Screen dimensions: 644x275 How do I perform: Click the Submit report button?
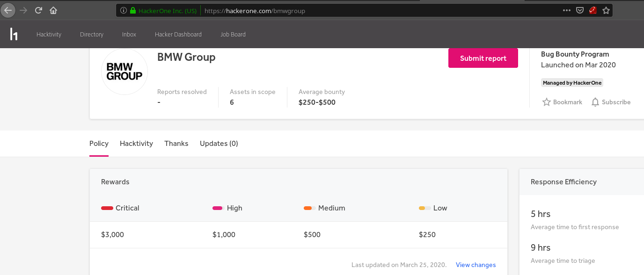[x=483, y=58]
